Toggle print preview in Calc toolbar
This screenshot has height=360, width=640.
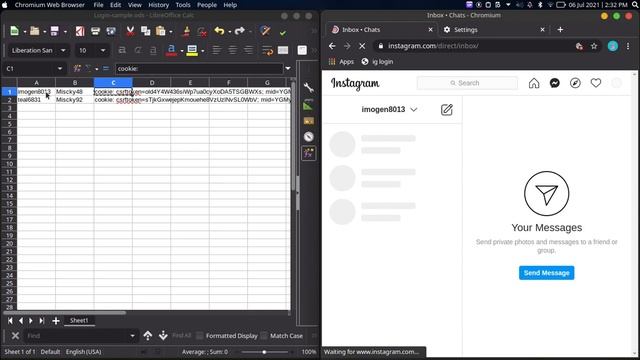[111, 31]
